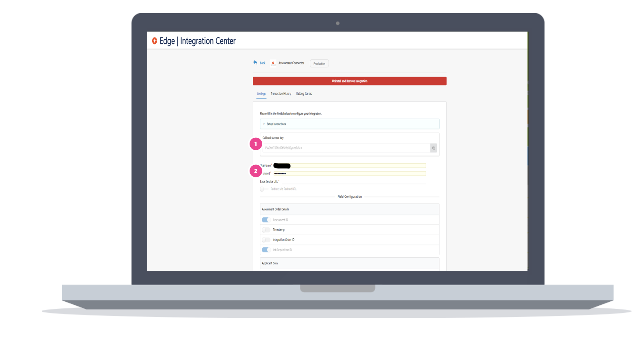Click the Back arrow icon
Image resolution: width=644 pixels, height=340 pixels.
pos(255,63)
